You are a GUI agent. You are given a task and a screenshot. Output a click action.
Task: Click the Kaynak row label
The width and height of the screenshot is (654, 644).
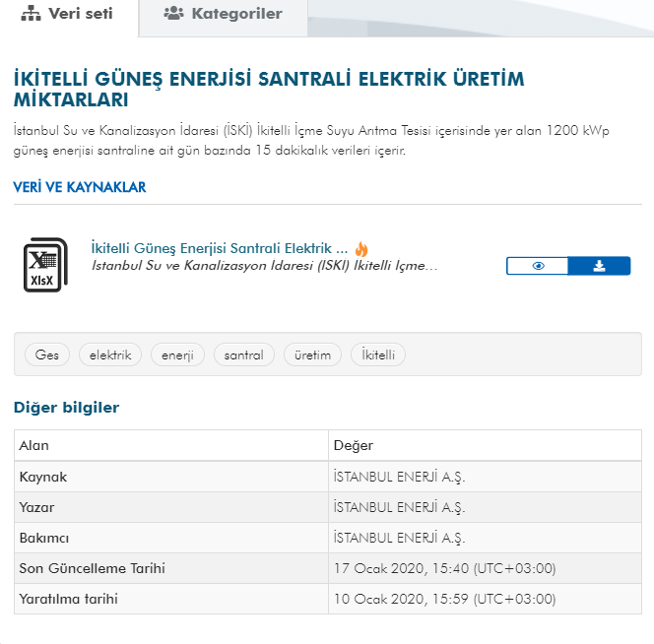(43, 477)
